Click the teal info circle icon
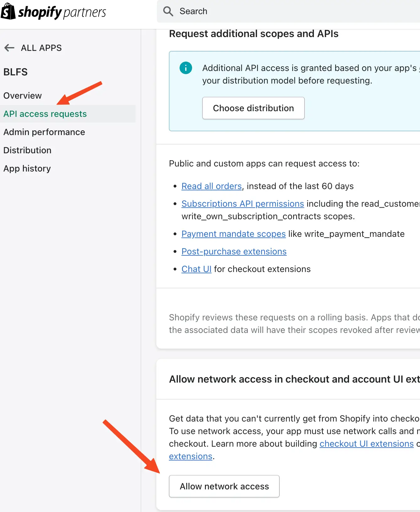The image size is (420, 512). coord(186,68)
